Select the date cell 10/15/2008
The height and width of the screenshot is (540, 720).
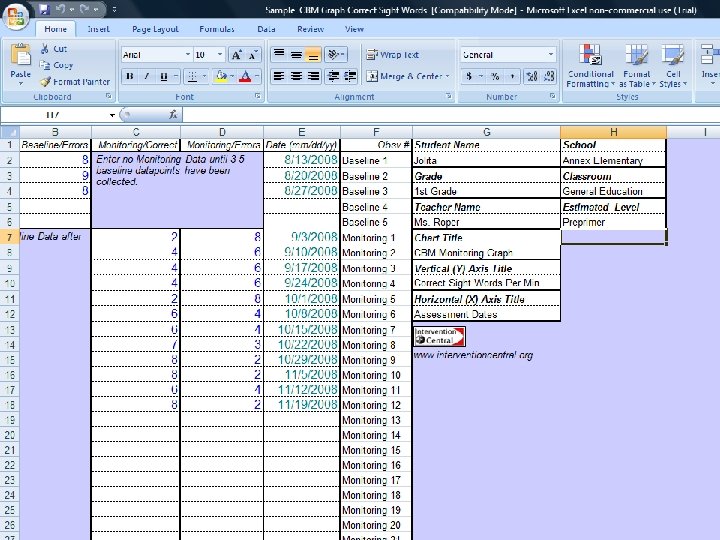[302, 330]
